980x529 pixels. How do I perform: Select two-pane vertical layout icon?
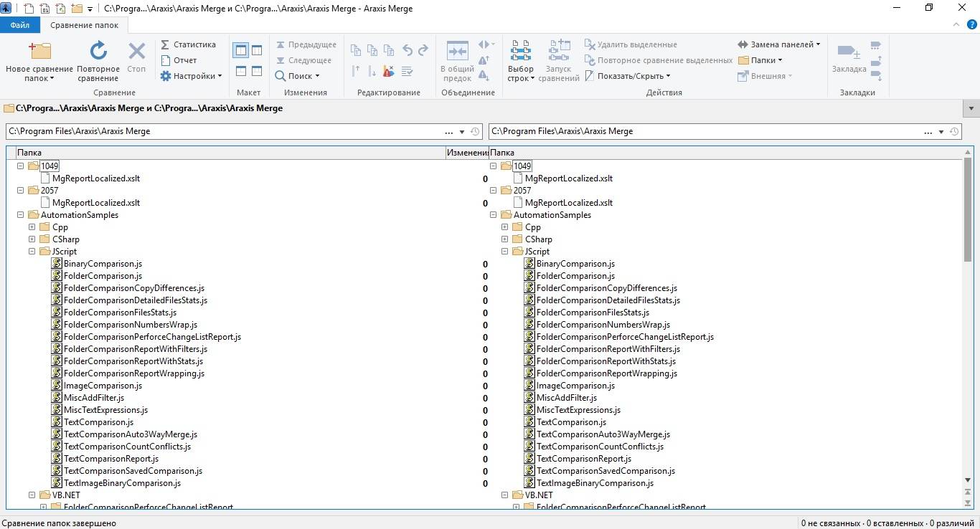(x=240, y=50)
